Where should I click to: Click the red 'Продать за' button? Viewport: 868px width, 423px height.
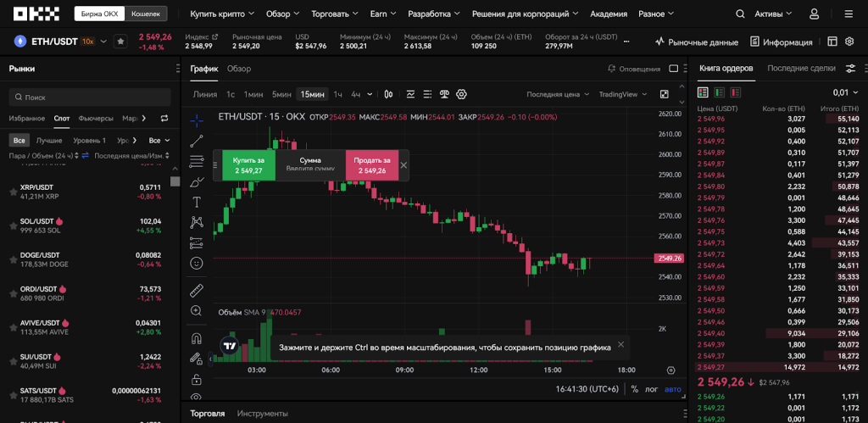(x=371, y=165)
